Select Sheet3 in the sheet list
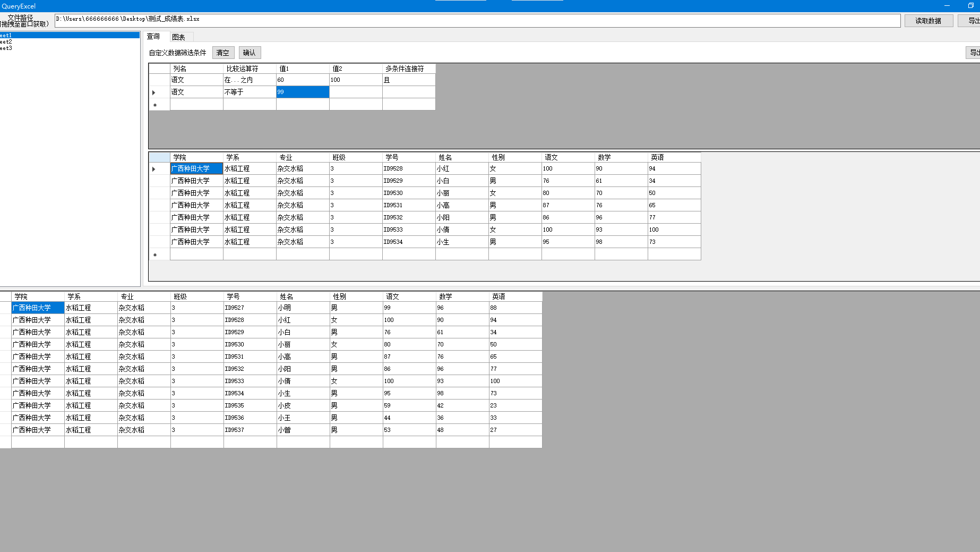The image size is (980, 552). [70, 48]
